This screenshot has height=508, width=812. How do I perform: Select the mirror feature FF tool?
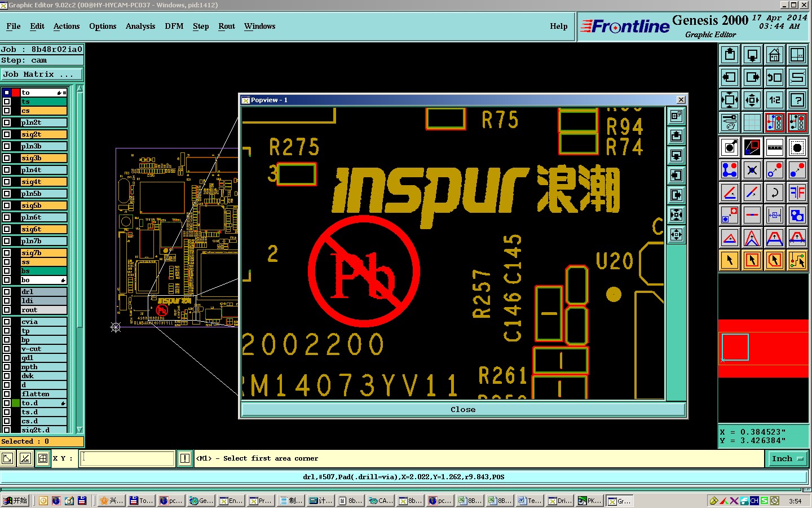797,192
